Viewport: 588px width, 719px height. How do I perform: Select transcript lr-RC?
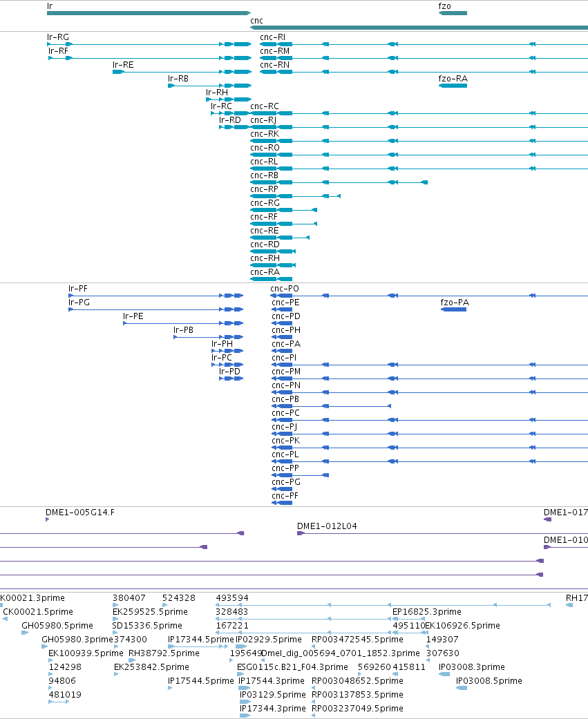click(231, 113)
